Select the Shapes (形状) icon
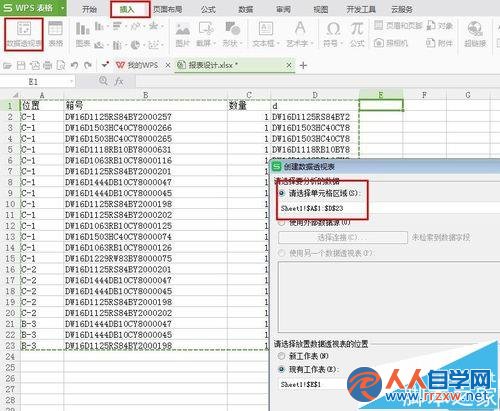 tap(232, 34)
